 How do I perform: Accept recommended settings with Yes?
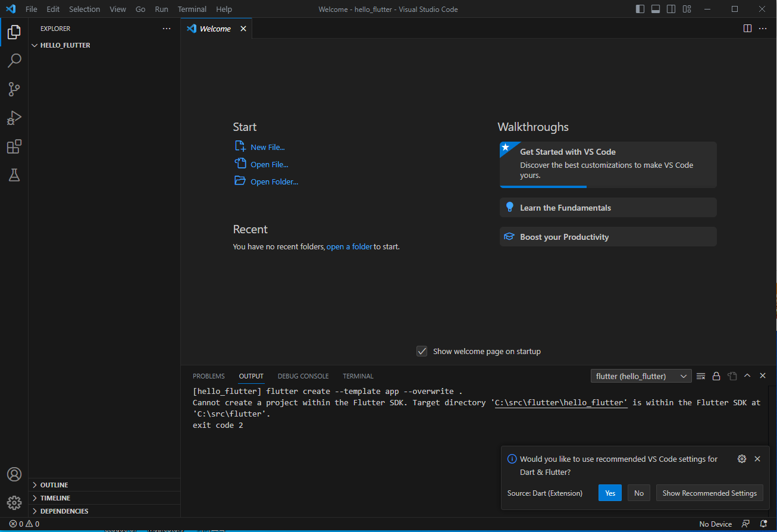[x=610, y=493]
